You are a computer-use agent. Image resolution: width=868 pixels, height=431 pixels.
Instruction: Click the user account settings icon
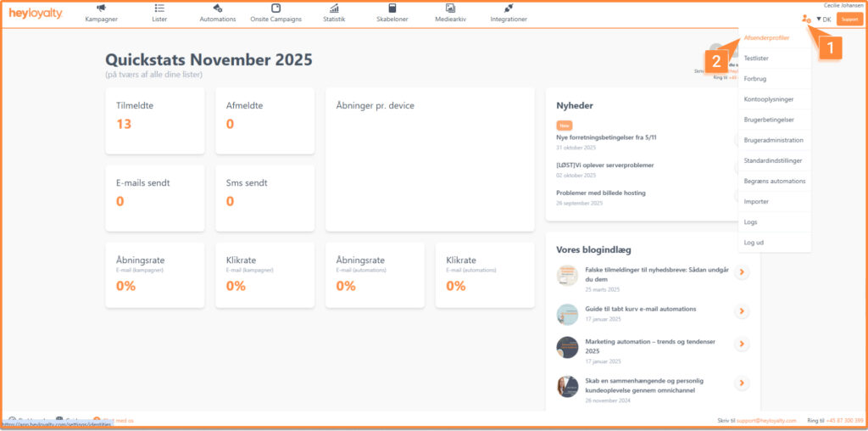tap(804, 19)
